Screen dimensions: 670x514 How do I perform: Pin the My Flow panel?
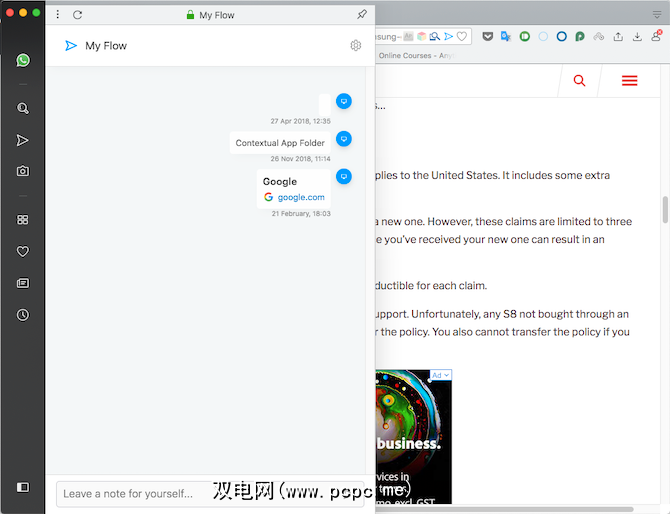[362, 15]
